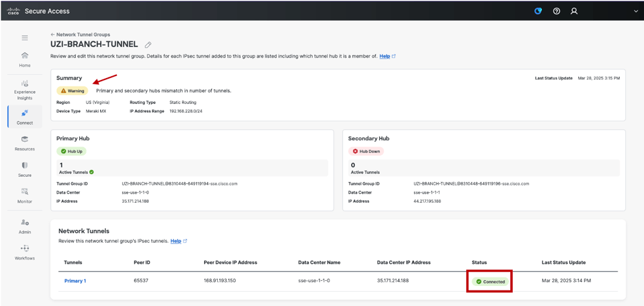The height and width of the screenshot is (306, 644).
Task: Open Monitor in the sidebar
Action: click(x=25, y=196)
